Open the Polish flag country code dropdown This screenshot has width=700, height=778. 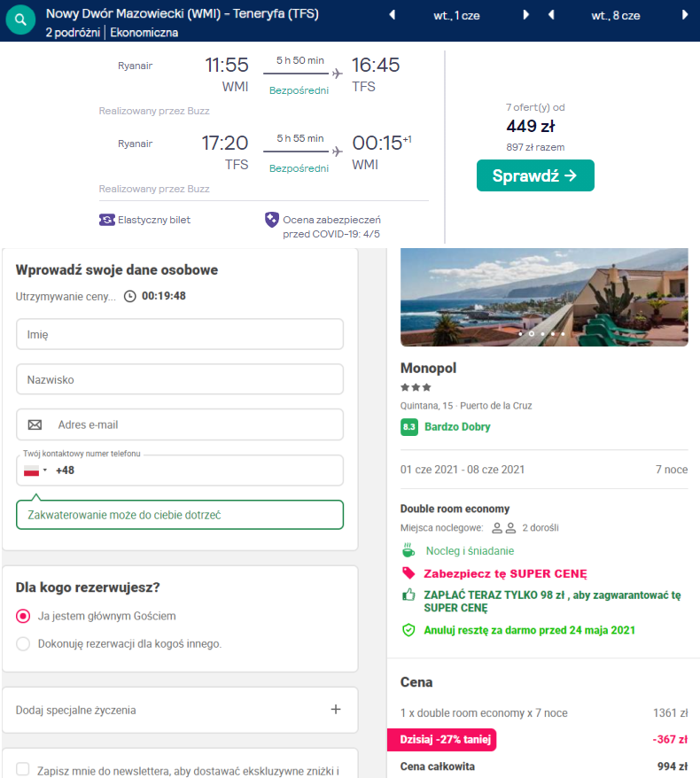click(x=35, y=471)
